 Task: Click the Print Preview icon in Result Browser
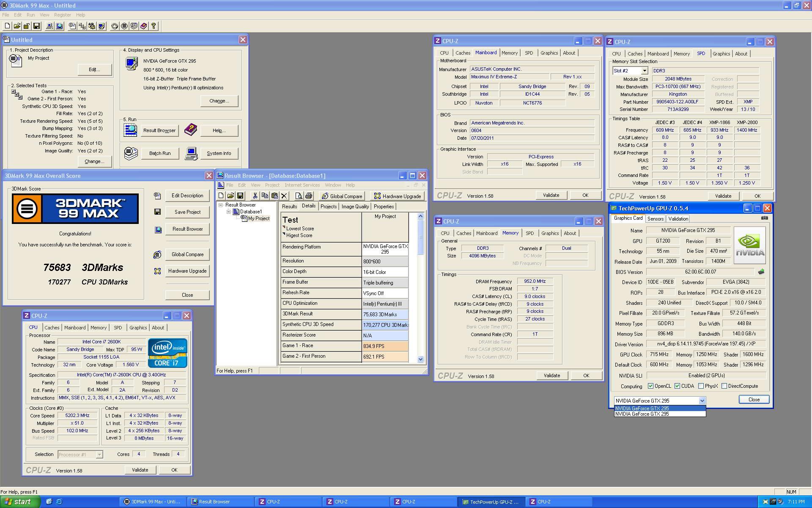click(299, 196)
